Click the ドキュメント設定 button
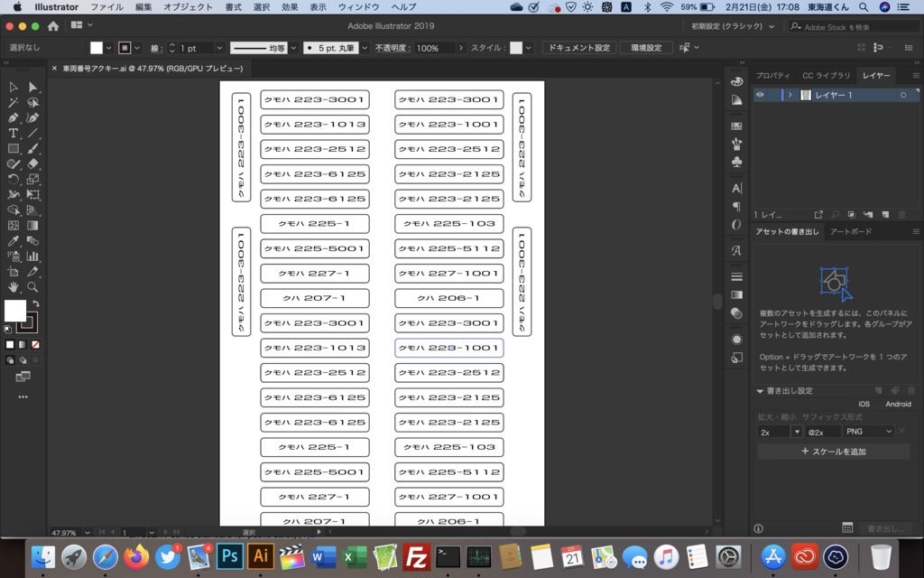This screenshot has width=924, height=578. 579,48
